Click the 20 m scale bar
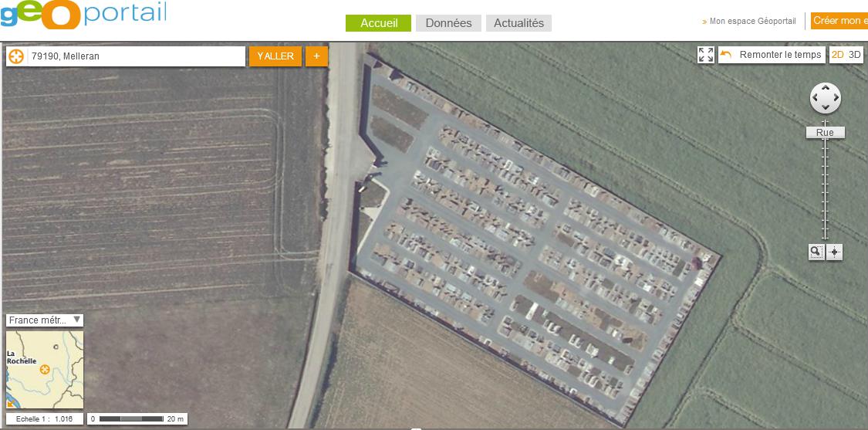This screenshot has width=868, height=430. (x=137, y=419)
